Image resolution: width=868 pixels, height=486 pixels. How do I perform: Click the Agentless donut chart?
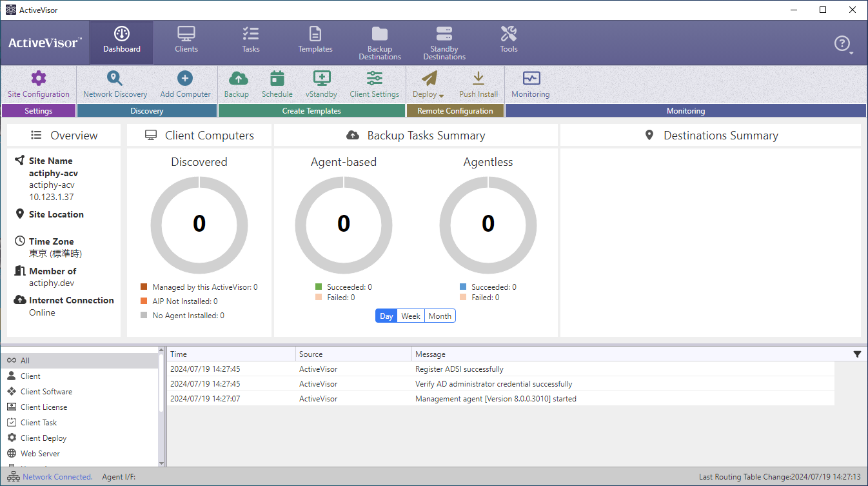point(488,225)
